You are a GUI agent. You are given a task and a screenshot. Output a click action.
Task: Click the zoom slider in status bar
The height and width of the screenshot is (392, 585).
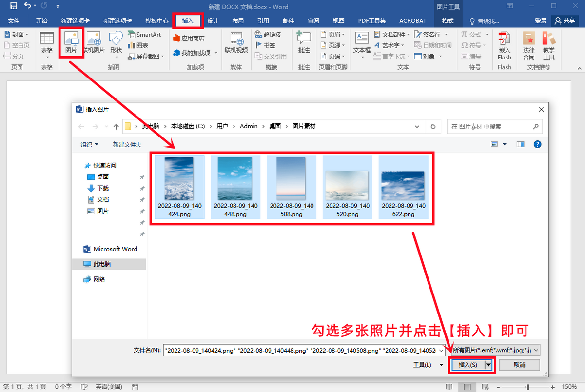[x=528, y=387]
